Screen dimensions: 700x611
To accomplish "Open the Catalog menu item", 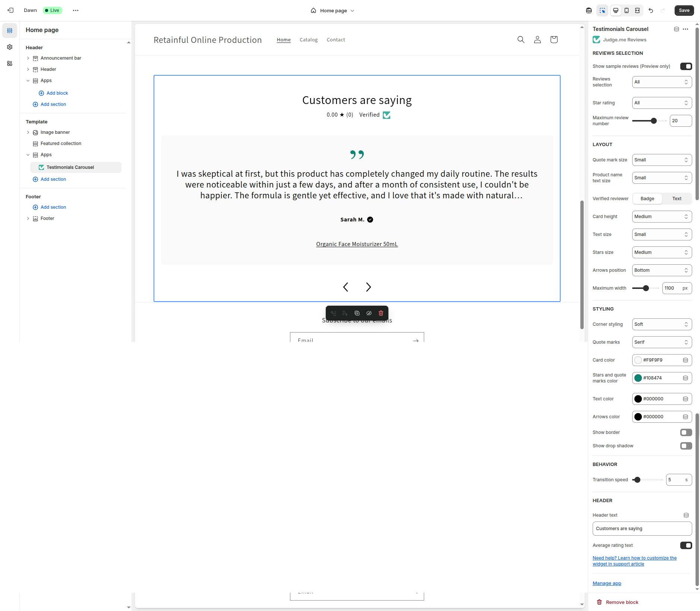I will pos(308,40).
